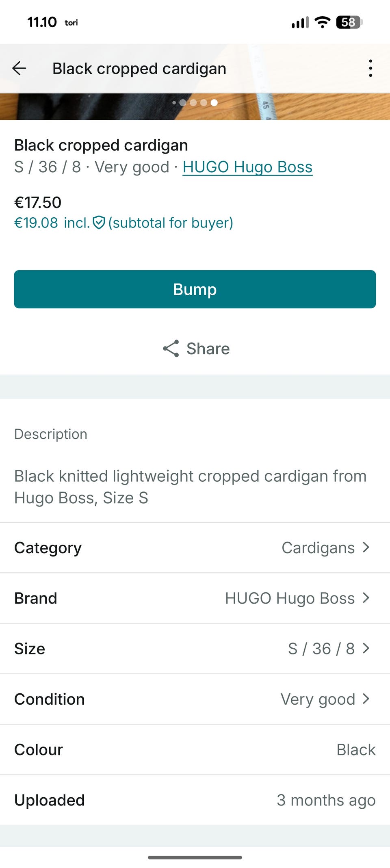
Task: Expand the Condition row chevron
Action: pos(366,699)
